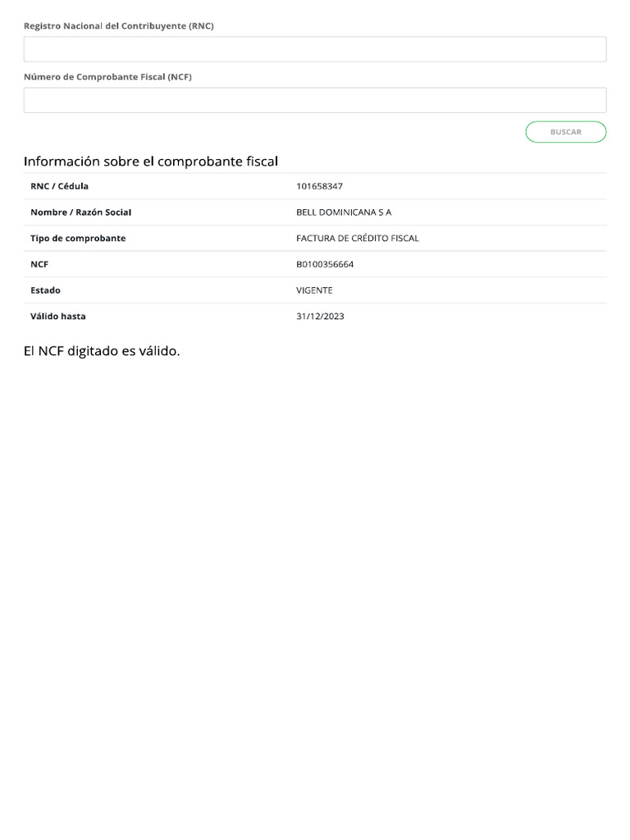Click the 'Número de Comprobante Fiscal (NCF)' label
This screenshot has height=840, width=630.
click(107, 76)
